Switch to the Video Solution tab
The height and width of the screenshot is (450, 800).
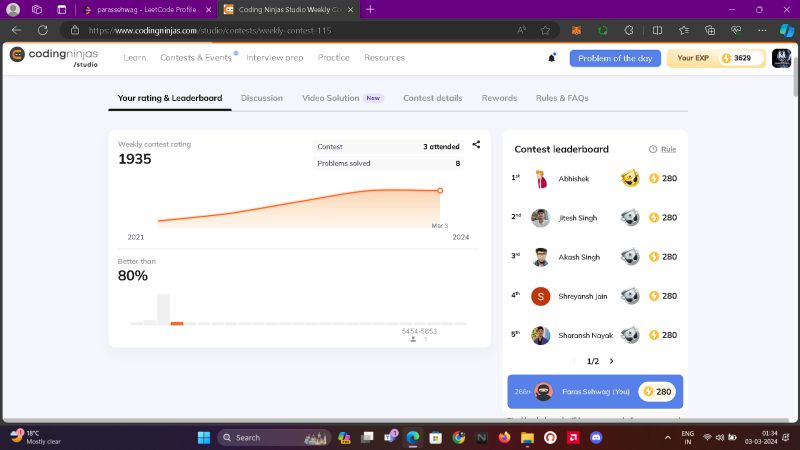[342, 98]
